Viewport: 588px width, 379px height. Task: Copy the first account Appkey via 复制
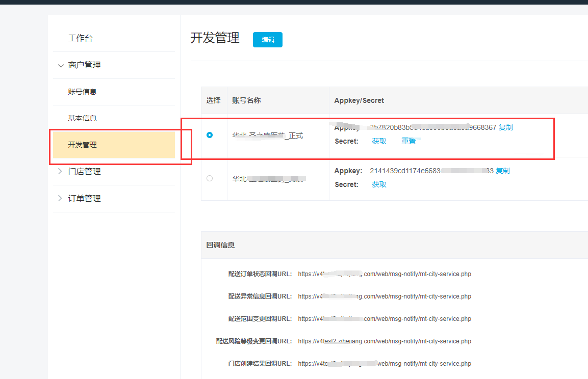(x=505, y=127)
